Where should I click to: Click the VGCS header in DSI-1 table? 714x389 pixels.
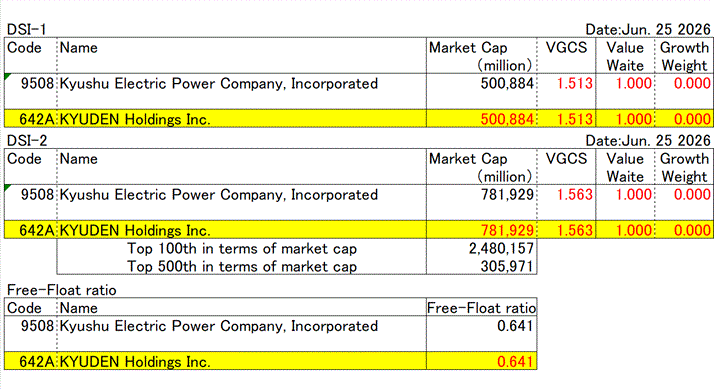coord(566,47)
